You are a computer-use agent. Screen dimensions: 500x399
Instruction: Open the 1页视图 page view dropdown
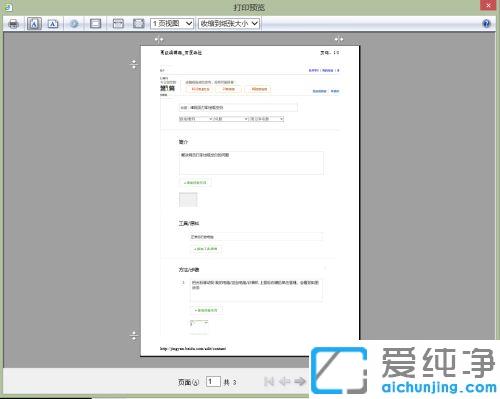(x=172, y=24)
